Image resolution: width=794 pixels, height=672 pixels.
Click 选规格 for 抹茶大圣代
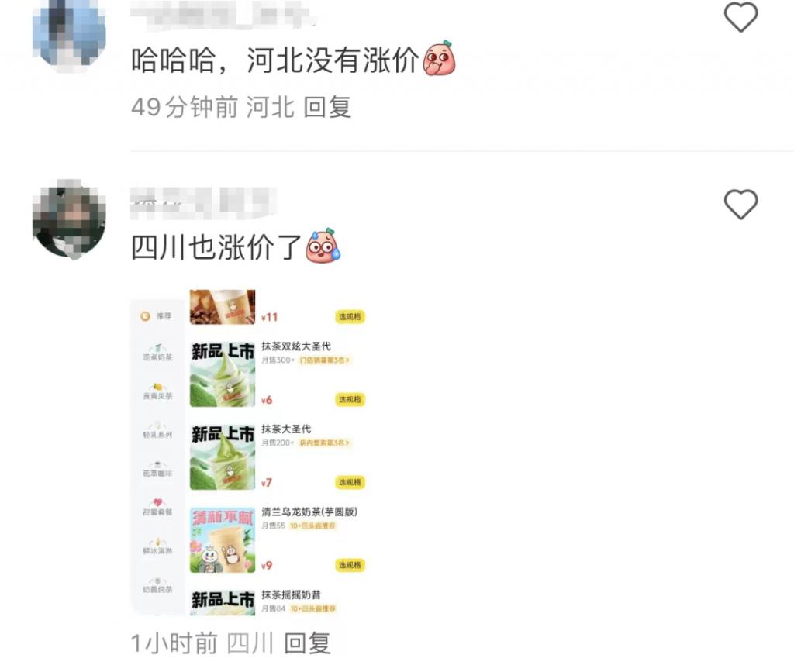coord(350,482)
